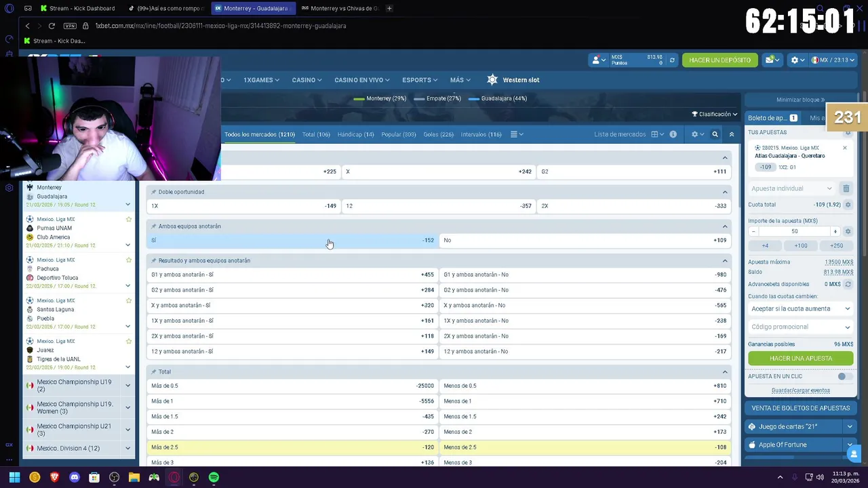Select No at +109 for Ambos equipos anotarán
The height and width of the screenshot is (488, 868).
[x=585, y=240]
